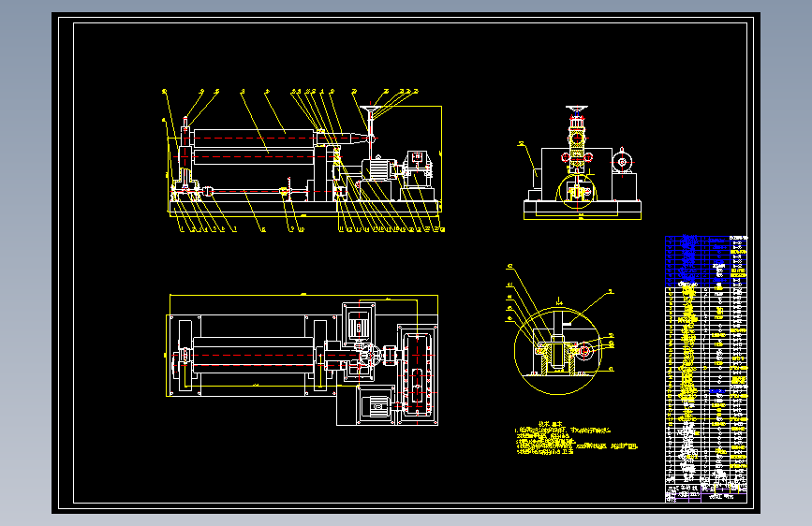The image size is (812, 526).
Task: Select the side elevation view with handwheel
Action: coord(582,163)
